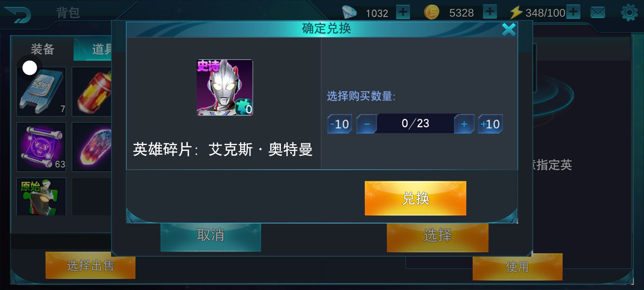
Task: Open the settings gear icon
Action: click(629, 13)
